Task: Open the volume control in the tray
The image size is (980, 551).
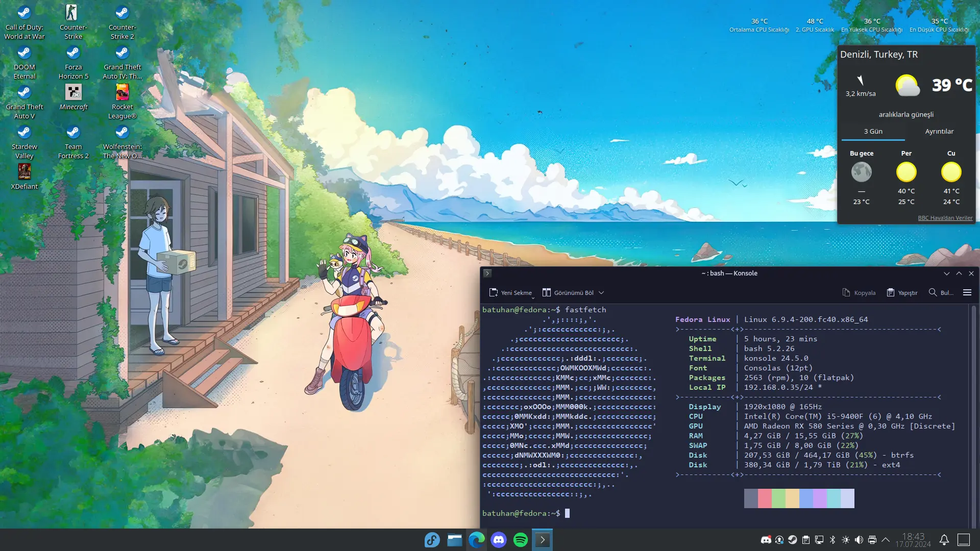Action: (859, 540)
